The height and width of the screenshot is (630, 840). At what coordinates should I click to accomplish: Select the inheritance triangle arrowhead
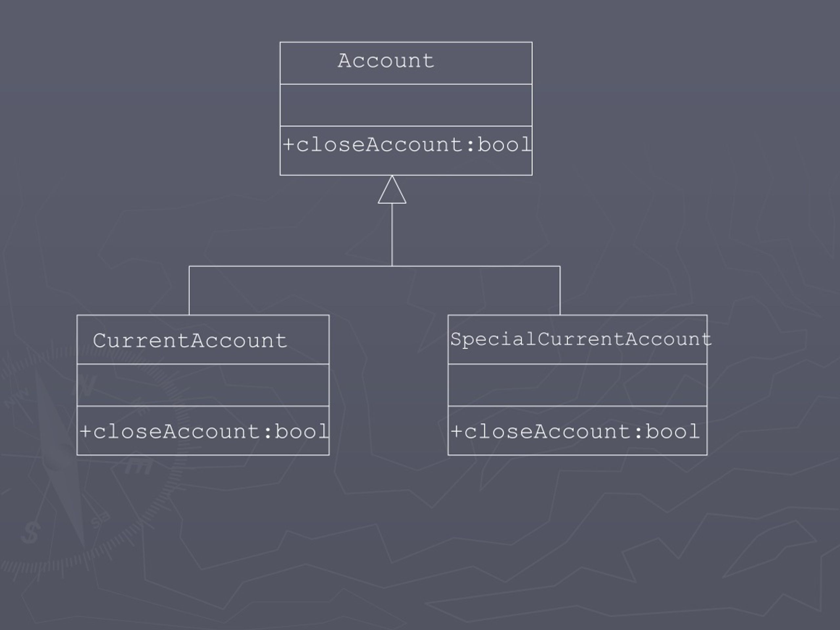392,190
